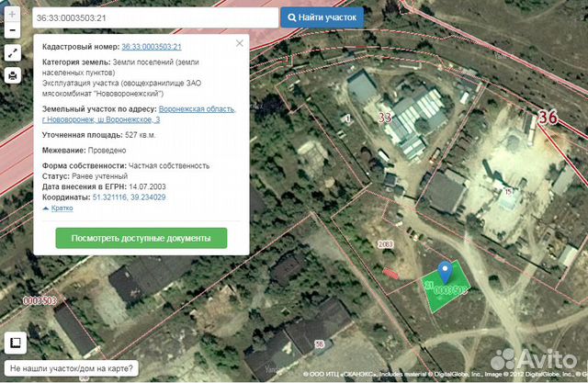Open the Воронежская область address link
The image size is (588, 383).
pyautogui.click(x=197, y=108)
